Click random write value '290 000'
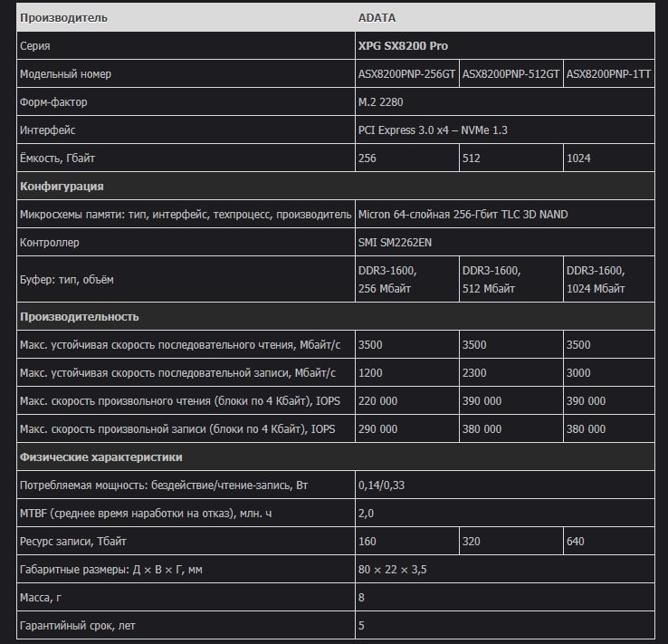 click(x=377, y=429)
